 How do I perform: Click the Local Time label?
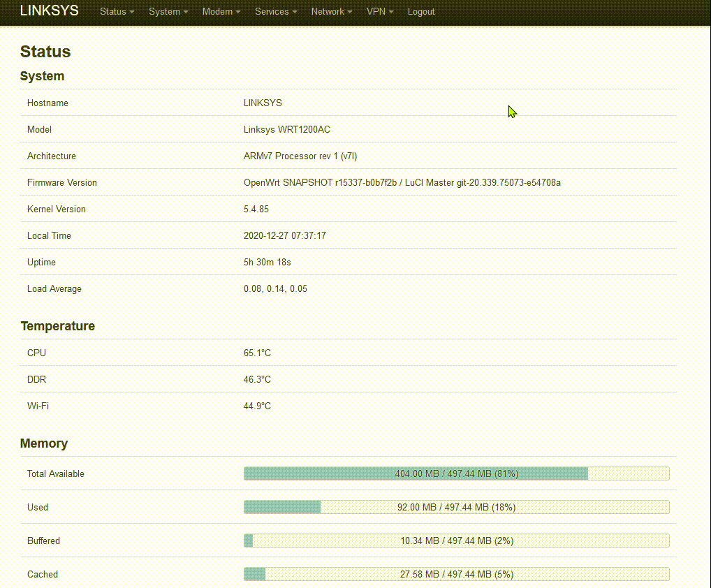(x=49, y=236)
